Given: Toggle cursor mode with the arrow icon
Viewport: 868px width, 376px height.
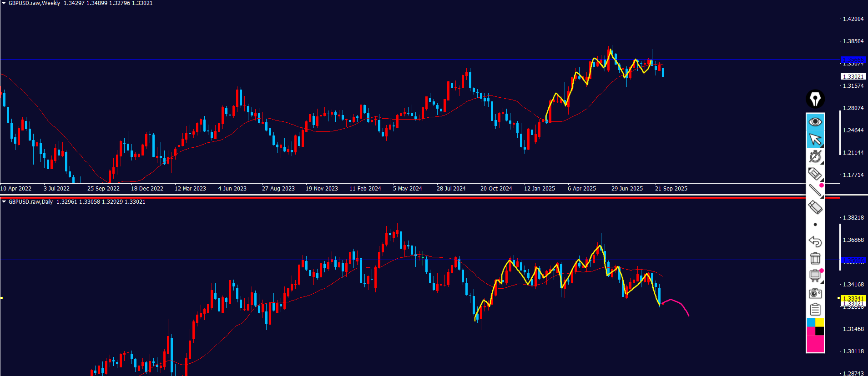Looking at the screenshot, I should pos(815,139).
